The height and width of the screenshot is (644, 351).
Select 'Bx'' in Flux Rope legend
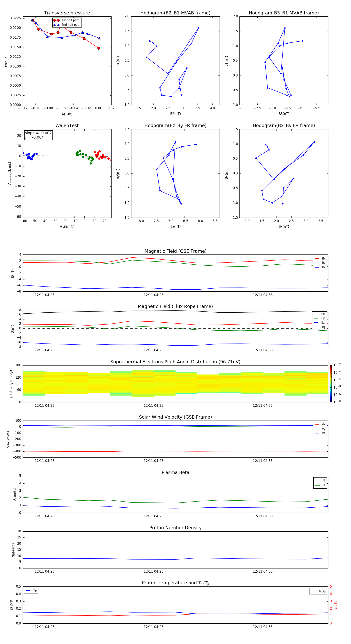point(320,314)
